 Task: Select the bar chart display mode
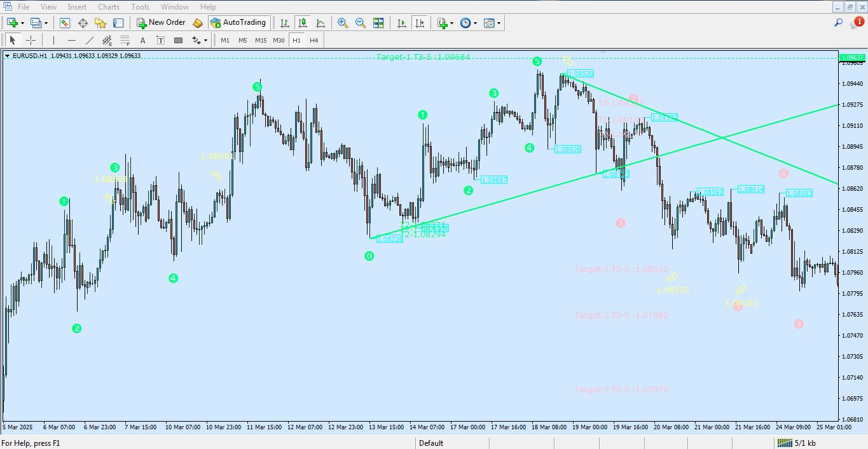click(284, 23)
